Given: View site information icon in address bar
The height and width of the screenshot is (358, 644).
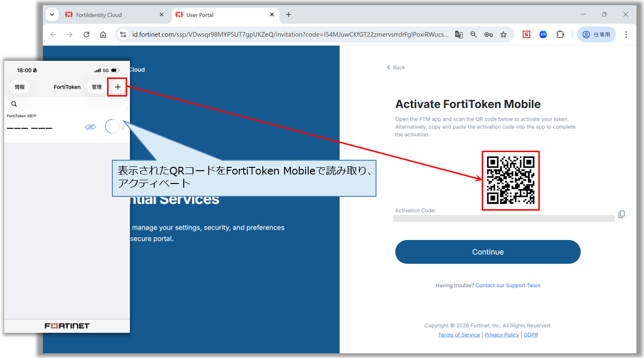Looking at the screenshot, I should (x=123, y=35).
